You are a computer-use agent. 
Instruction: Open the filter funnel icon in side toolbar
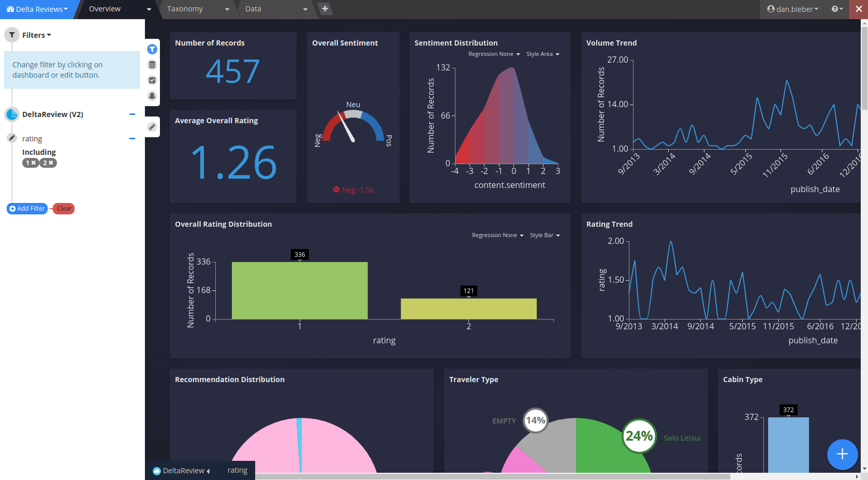152,49
